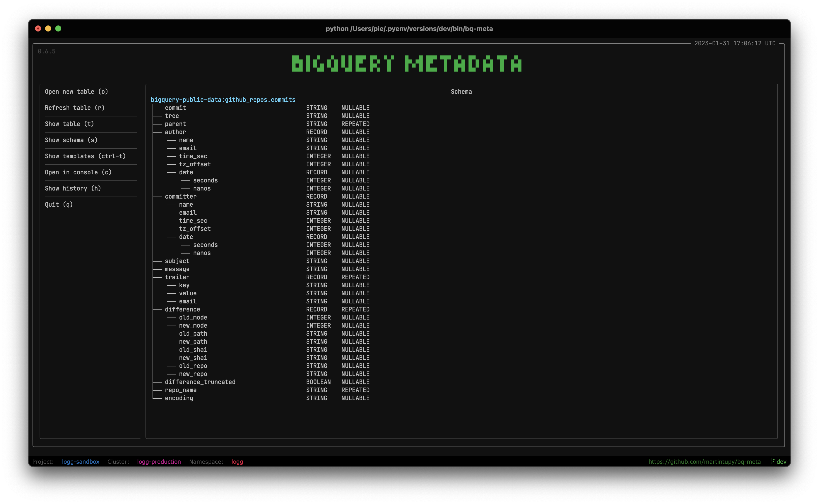The image size is (819, 504).
Task: Select the new_sha1 field row
Action: pyautogui.click(x=268, y=358)
